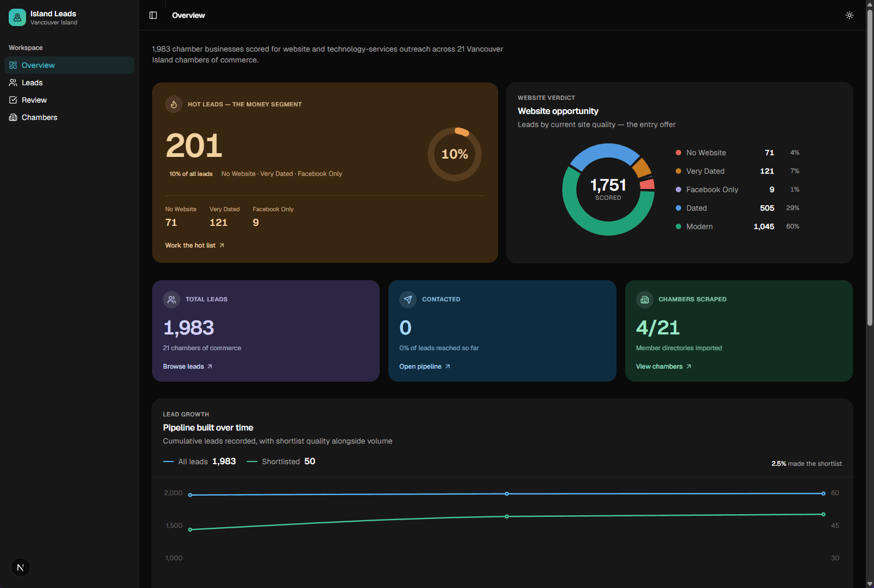
Task: Click the Island Leads logo icon
Action: (x=17, y=17)
